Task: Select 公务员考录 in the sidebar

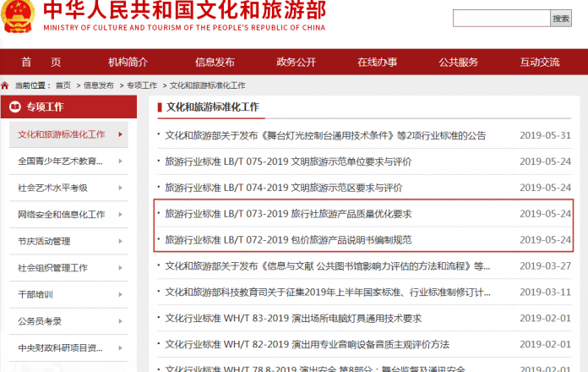Action: coord(40,321)
